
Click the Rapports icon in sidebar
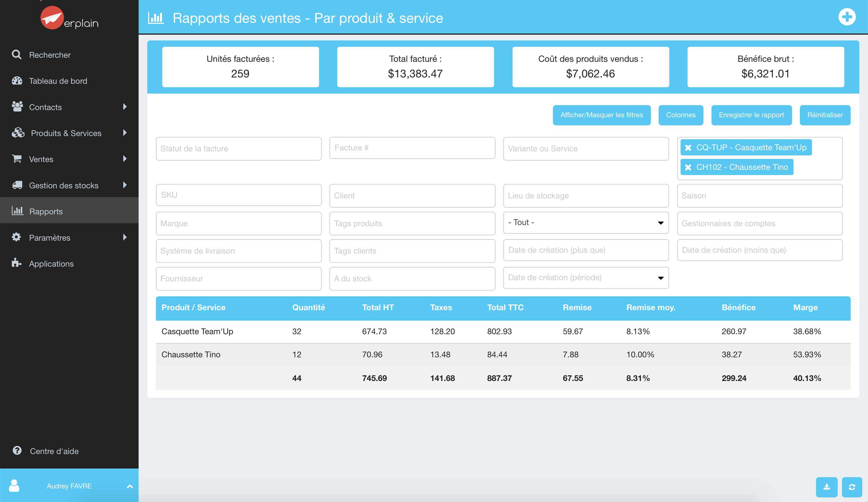pos(17,211)
